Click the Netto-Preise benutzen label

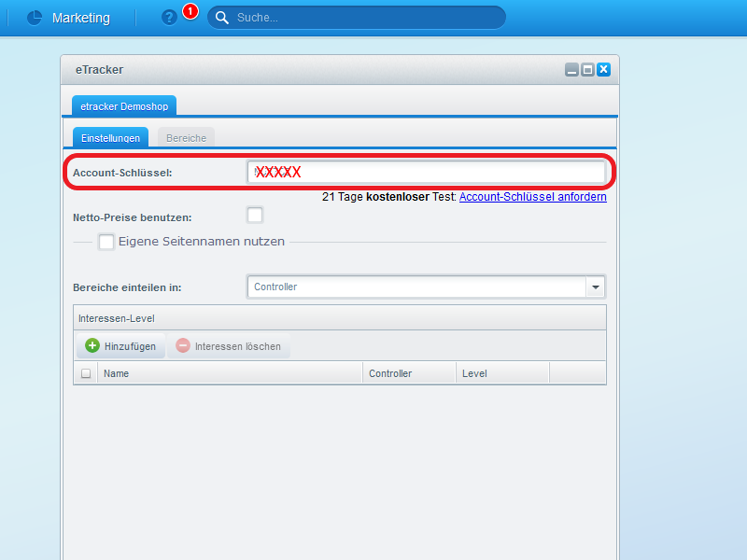coord(133,217)
